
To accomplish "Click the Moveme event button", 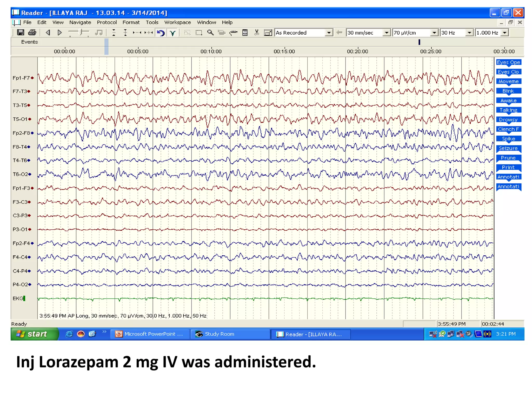I will click(508, 82).
